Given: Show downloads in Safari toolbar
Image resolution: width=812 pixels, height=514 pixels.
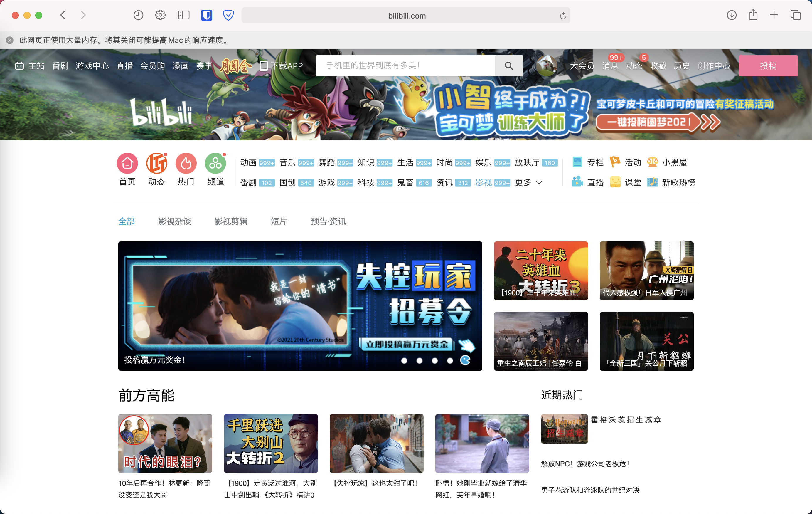Looking at the screenshot, I should [731, 15].
